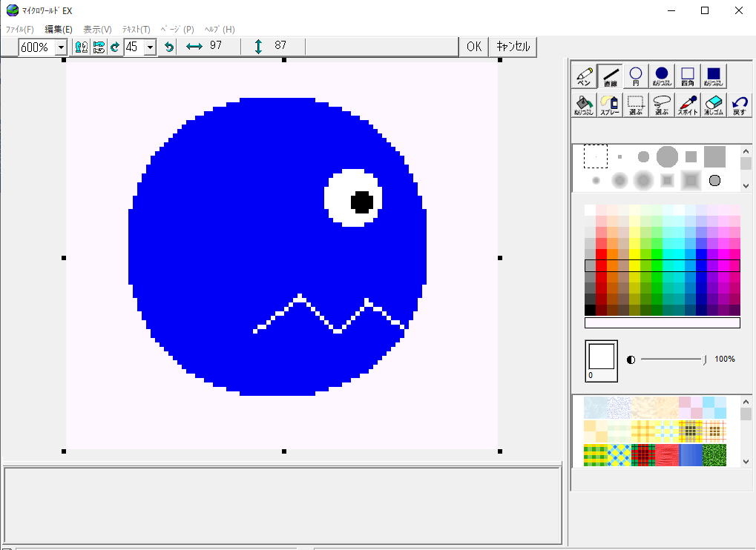Click the rotate clockwise arrow icon
This screenshot has width=756, height=550.
(115, 47)
